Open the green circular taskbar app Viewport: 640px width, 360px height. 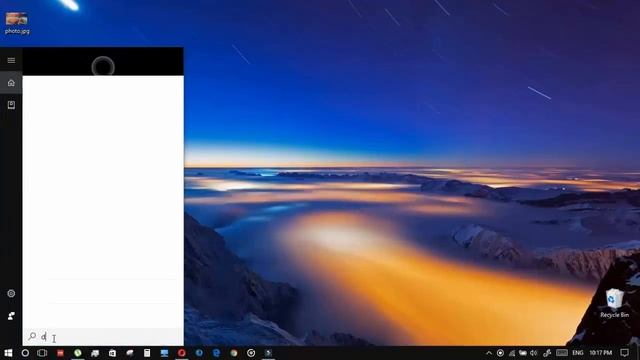click(x=78, y=353)
